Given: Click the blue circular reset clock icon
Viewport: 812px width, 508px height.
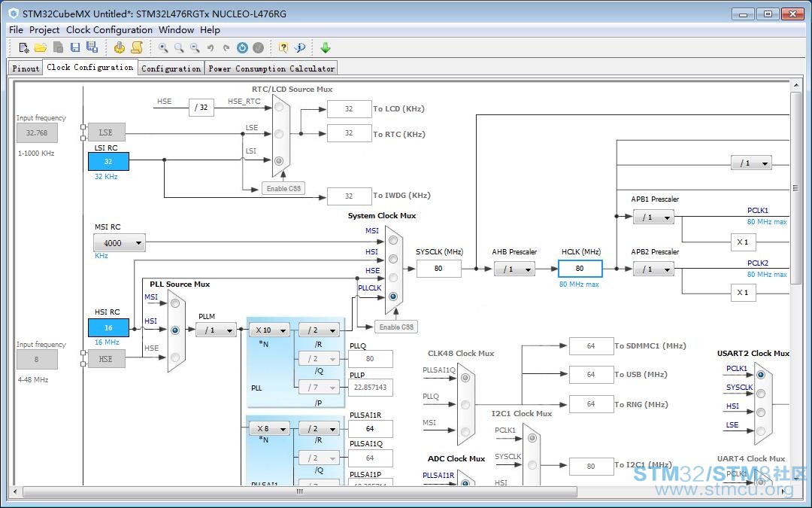Looking at the screenshot, I should [x=242, y=47].
